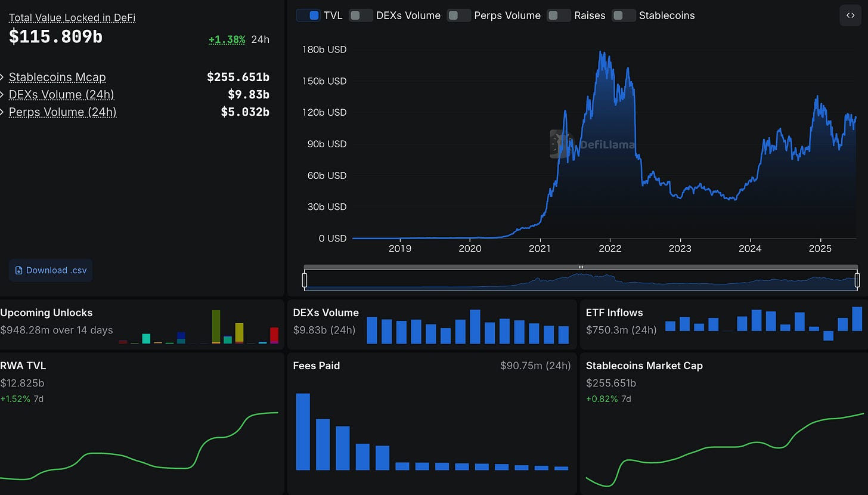Click the tall olive bar in Upcoming Unlocks

click(x=216, y=327)
